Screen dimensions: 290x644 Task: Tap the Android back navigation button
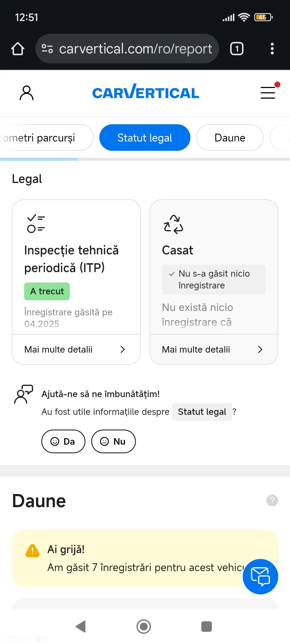click(81, 627)
